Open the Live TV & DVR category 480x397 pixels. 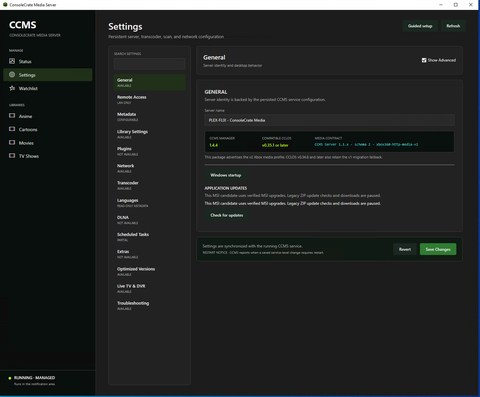[149, 288]
